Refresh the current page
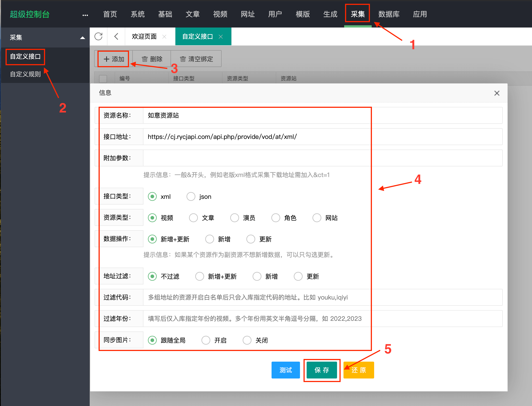 pos(99,36)
